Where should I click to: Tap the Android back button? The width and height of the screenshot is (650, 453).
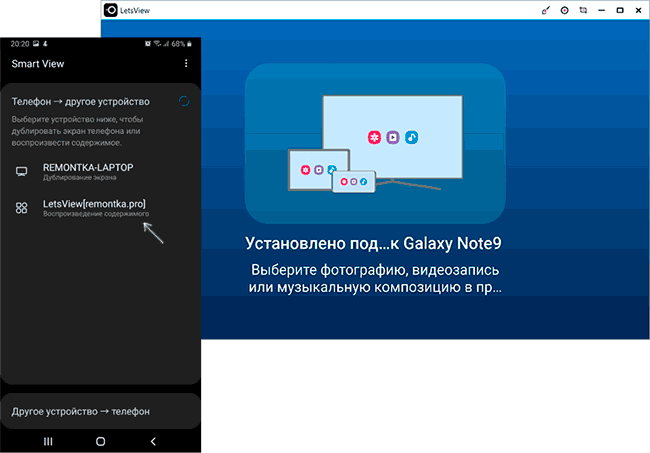[x=153, y=441]
